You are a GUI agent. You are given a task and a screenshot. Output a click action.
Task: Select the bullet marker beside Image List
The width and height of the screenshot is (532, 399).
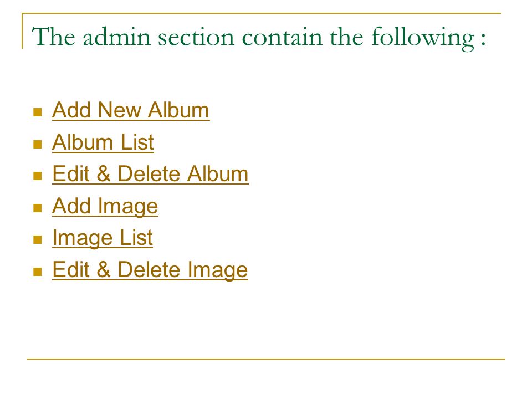pyautogui.click(x=37, y=239)
